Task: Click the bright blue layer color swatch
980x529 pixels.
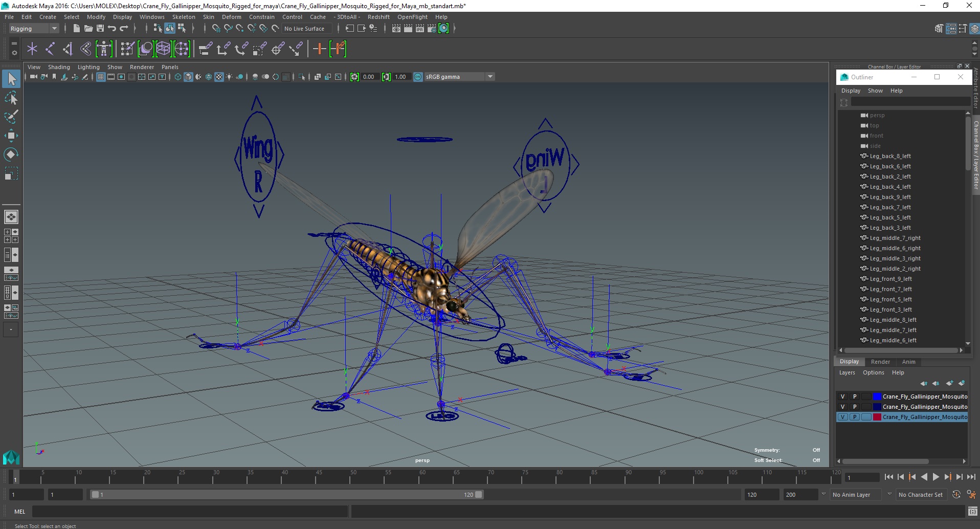Action: click(x=877, y=396)
